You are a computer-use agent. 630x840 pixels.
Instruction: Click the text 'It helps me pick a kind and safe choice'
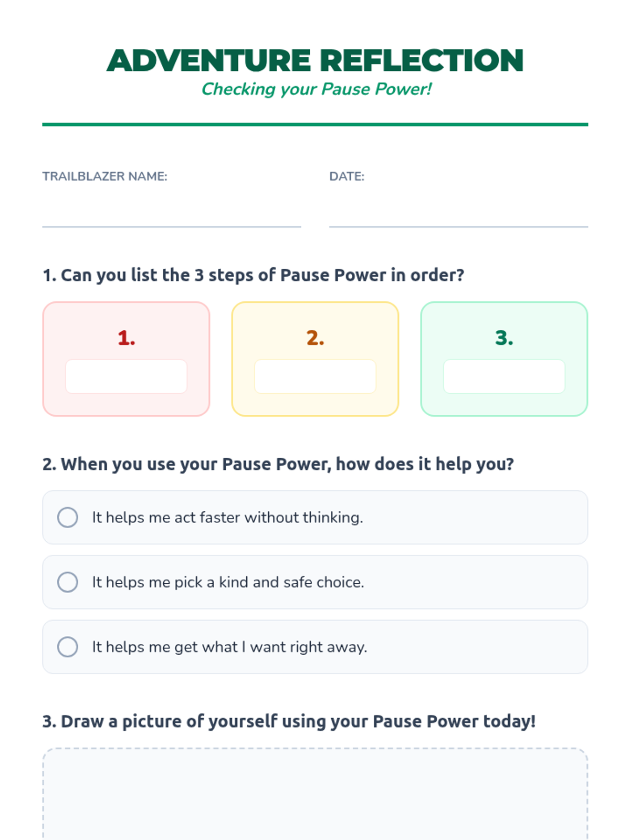228,582
